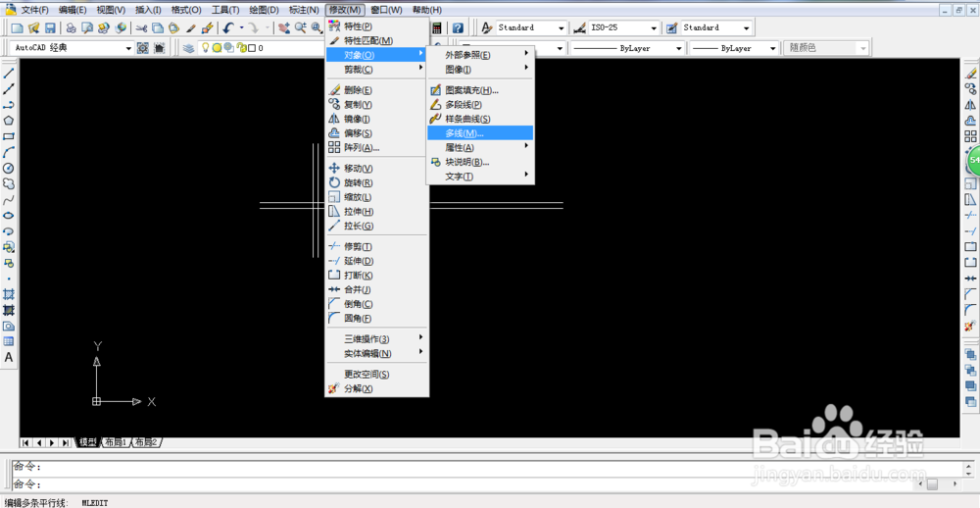This screenshot has height=508, width=980.
Task: Open the table style Standard dropdown
Action: tap(746, 28)
